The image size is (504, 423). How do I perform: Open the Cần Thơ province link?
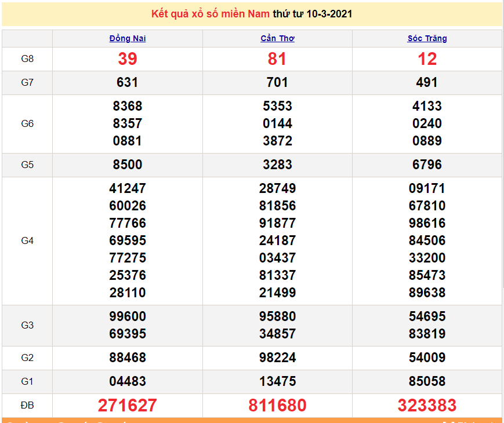point(277,39)
